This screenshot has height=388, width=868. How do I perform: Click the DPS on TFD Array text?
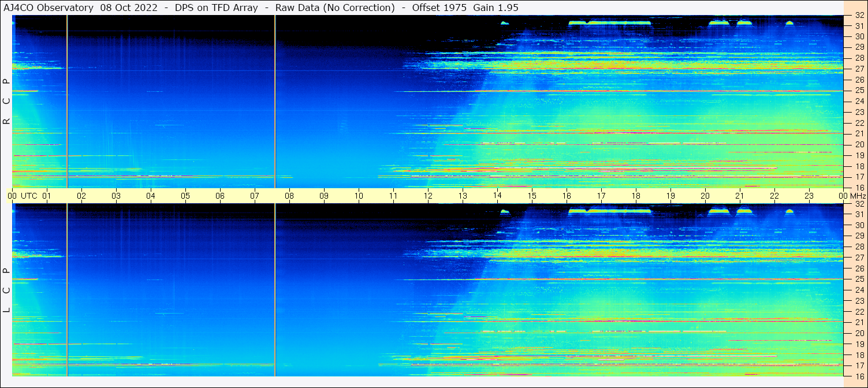(217, 8)
